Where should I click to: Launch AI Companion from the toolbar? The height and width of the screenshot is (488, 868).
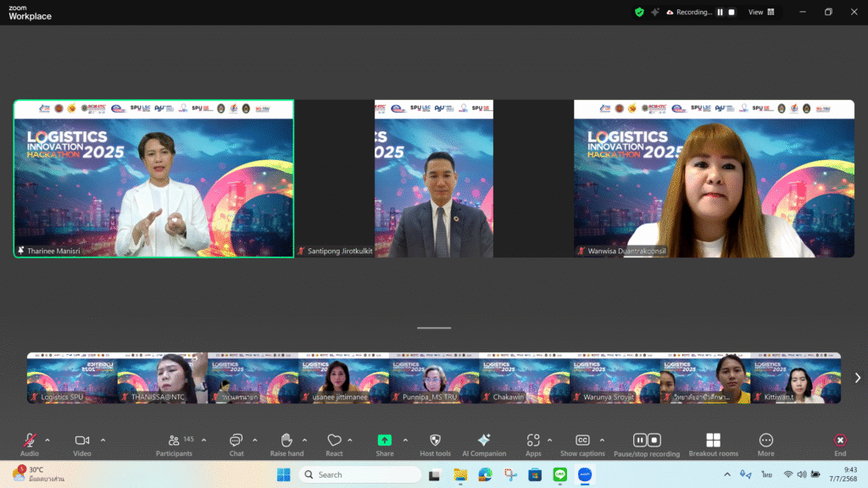484,444
